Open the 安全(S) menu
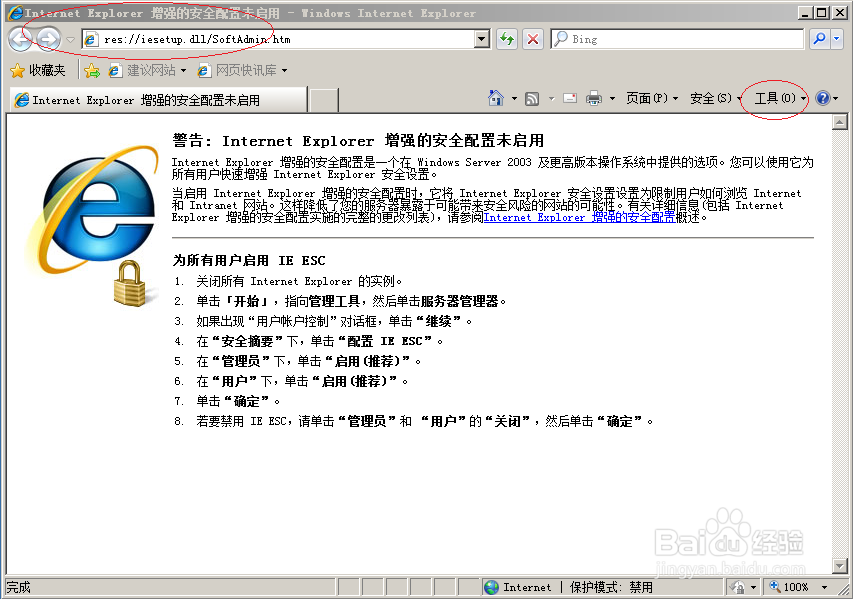The width and height of the screenshot is (853, 599). [x=715, y=98]
